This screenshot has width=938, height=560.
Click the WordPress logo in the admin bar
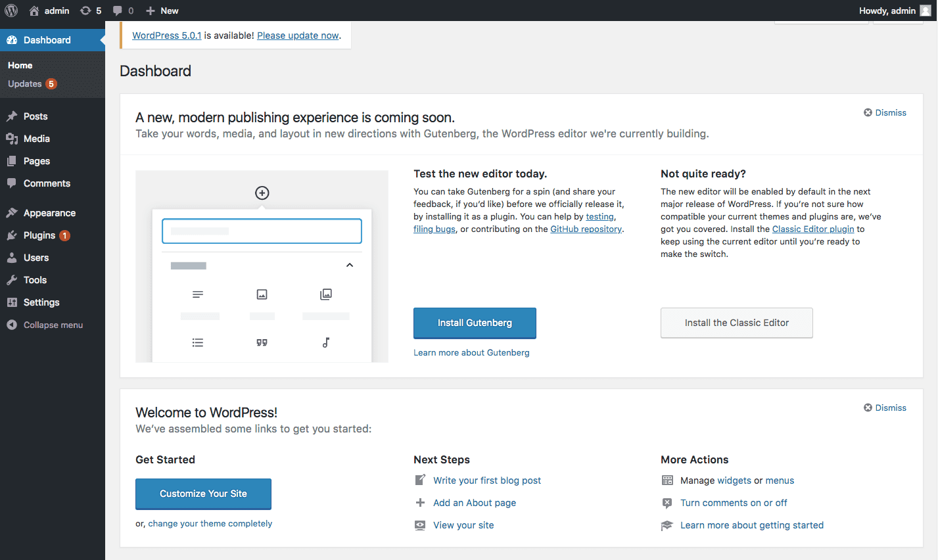pos(11,11)
